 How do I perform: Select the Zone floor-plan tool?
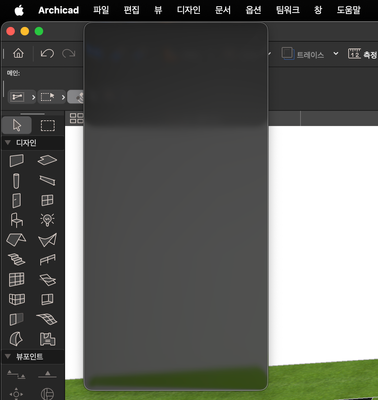pyautogui.click(x=47, y=339)
